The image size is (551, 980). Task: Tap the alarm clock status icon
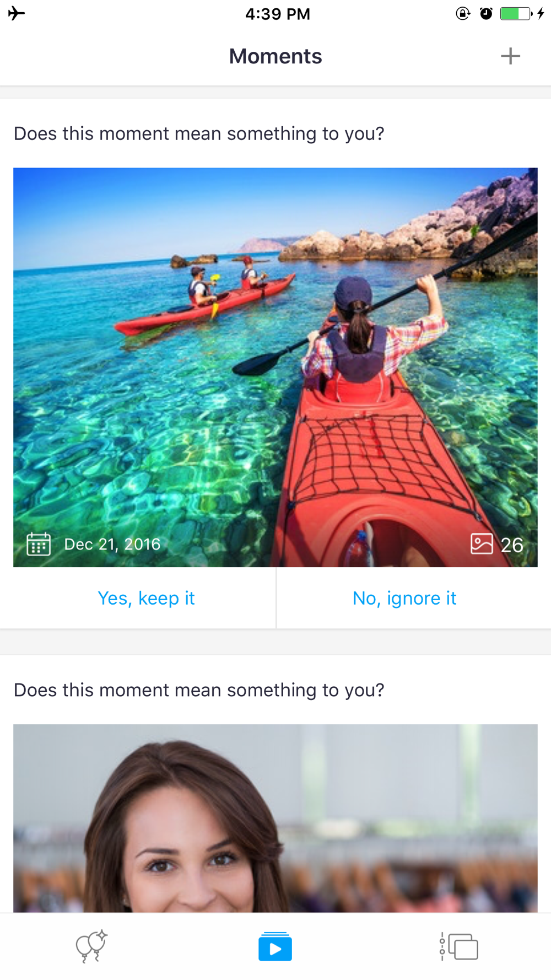pyautogui.click(x=486, y=13)
